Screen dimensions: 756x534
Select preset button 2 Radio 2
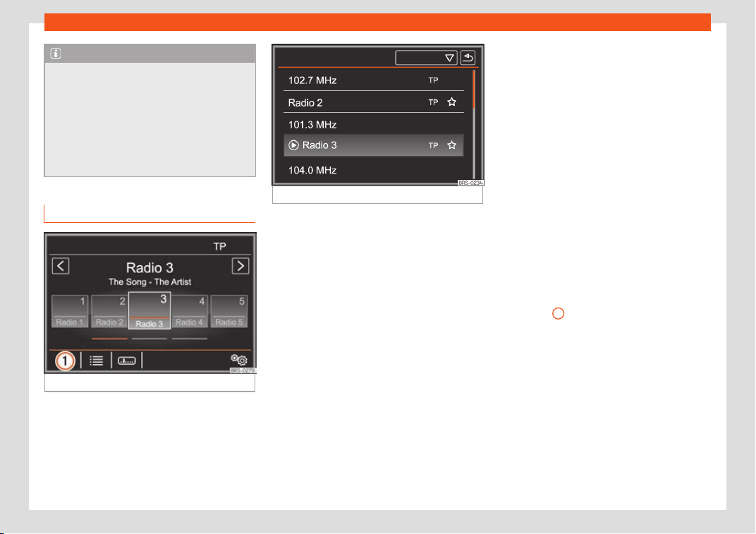pos(109,312)
